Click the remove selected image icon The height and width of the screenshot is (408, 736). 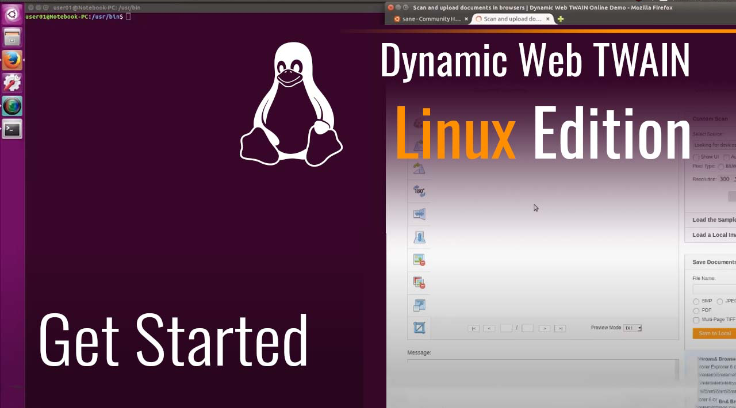pos(420,259)
